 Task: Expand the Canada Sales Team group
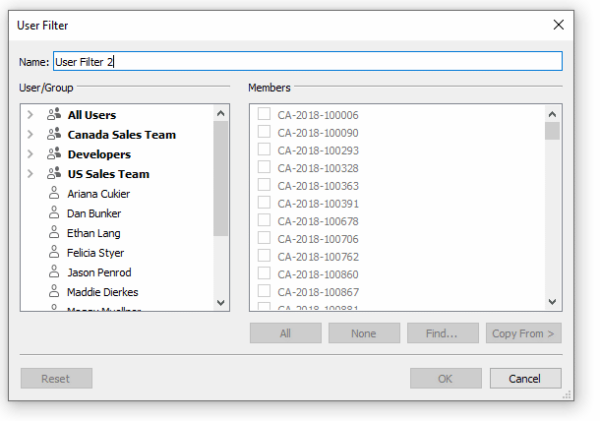pos(30,135)
